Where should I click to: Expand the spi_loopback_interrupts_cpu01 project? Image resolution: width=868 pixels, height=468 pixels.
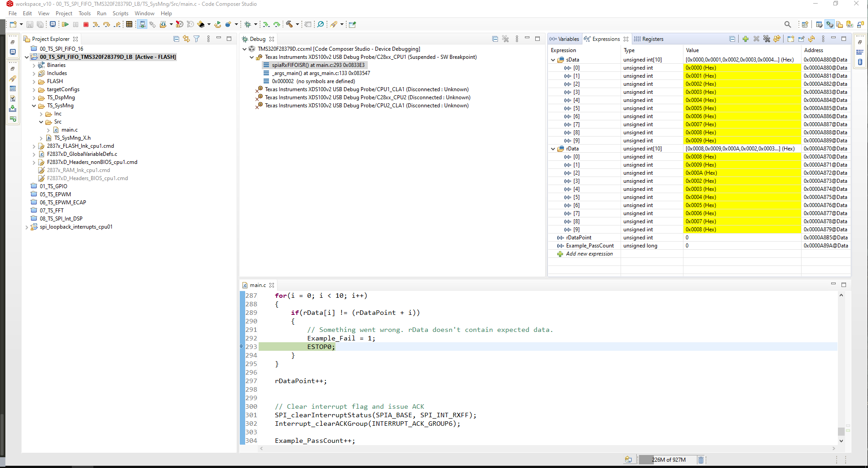[x=27, y=227]
